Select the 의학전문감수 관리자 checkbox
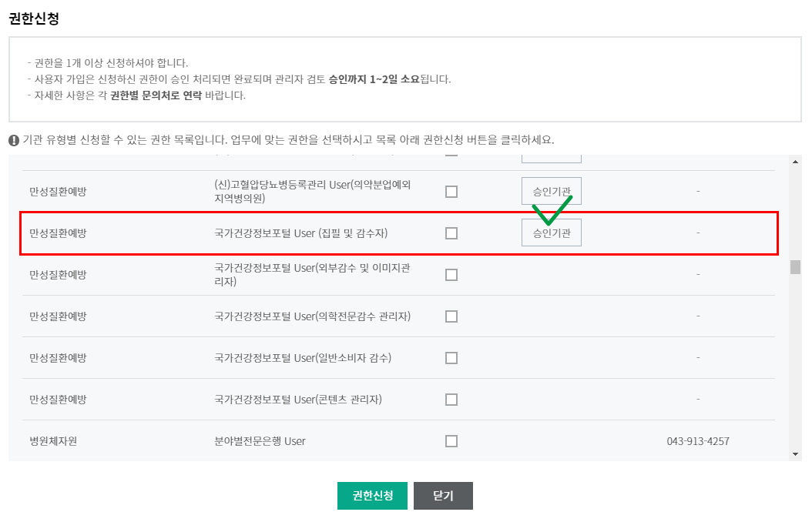 click(x=451, y=316)
